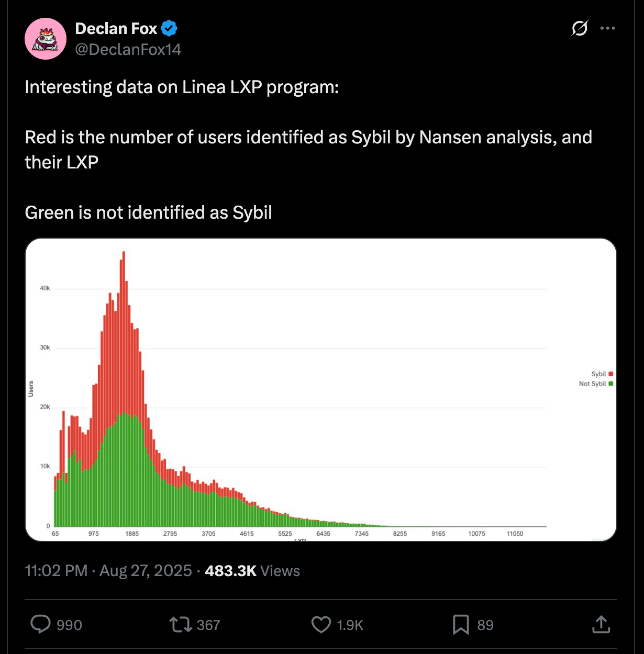Open the @DeclanFox14 handle link
The height and width of the screenshot is (654, 644).
click(128, 50)
